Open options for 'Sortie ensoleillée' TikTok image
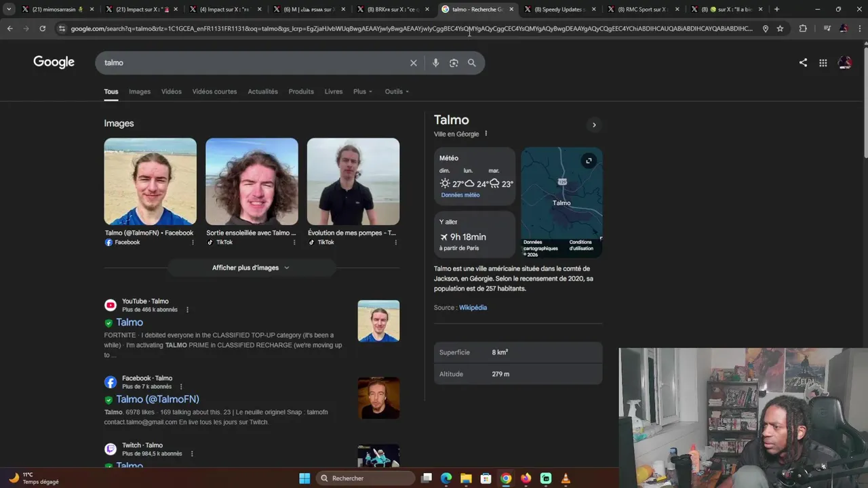 click(x=294, y=242)
